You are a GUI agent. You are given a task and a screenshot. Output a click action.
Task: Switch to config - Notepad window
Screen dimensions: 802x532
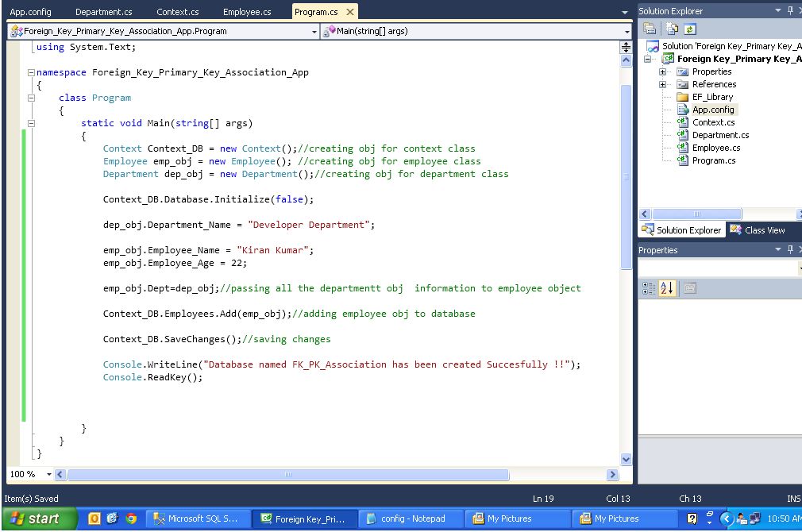point(411,519)
